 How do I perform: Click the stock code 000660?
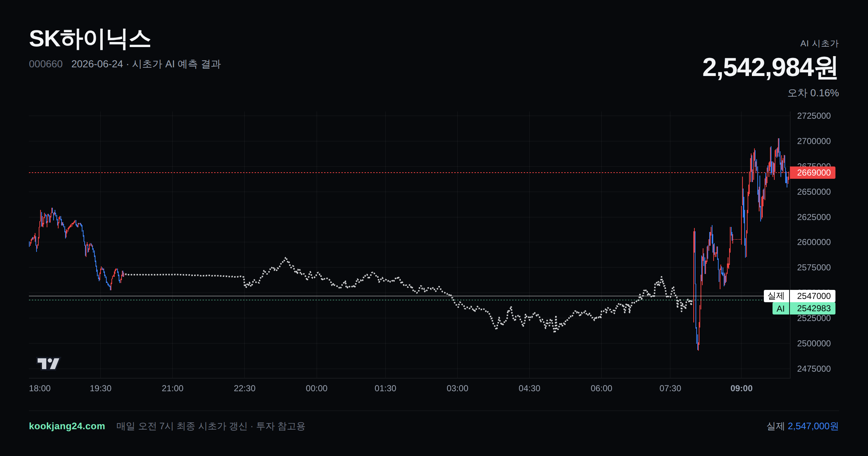click(46, 64)
